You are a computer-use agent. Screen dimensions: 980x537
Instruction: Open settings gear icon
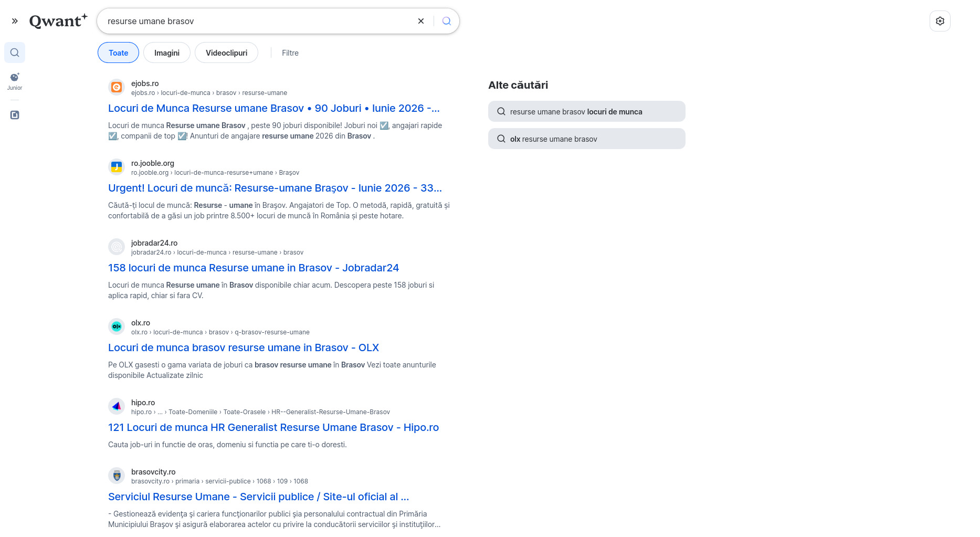tap(940, 21)
